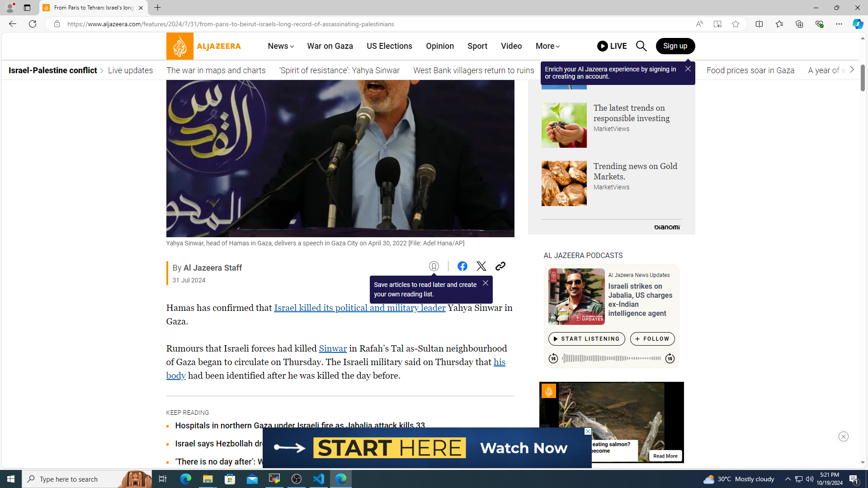Advance topic bar with right chevron
The image size is (868, 488).
852,70
